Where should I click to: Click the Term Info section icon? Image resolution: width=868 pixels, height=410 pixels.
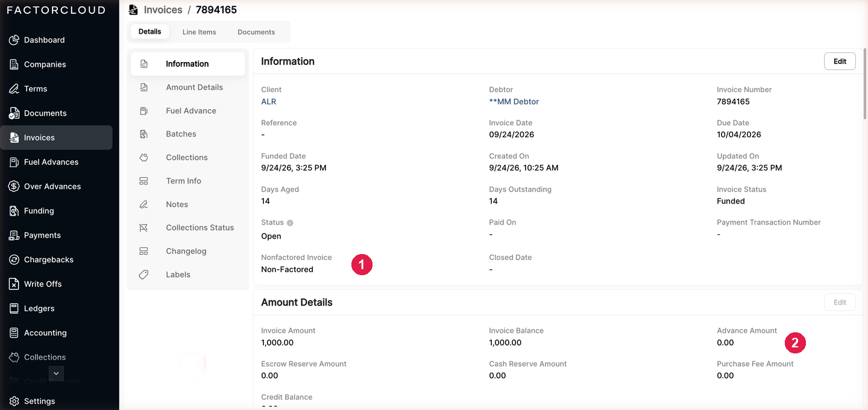point(143,181)
